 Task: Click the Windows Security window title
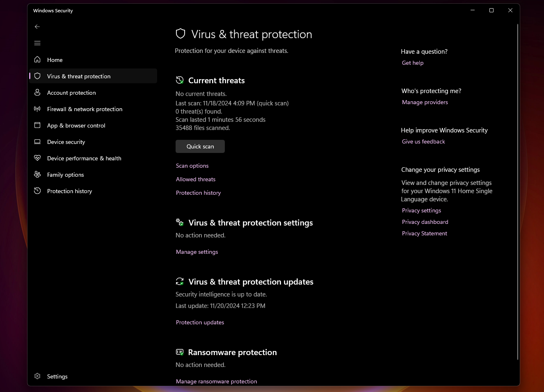[53, 11]
